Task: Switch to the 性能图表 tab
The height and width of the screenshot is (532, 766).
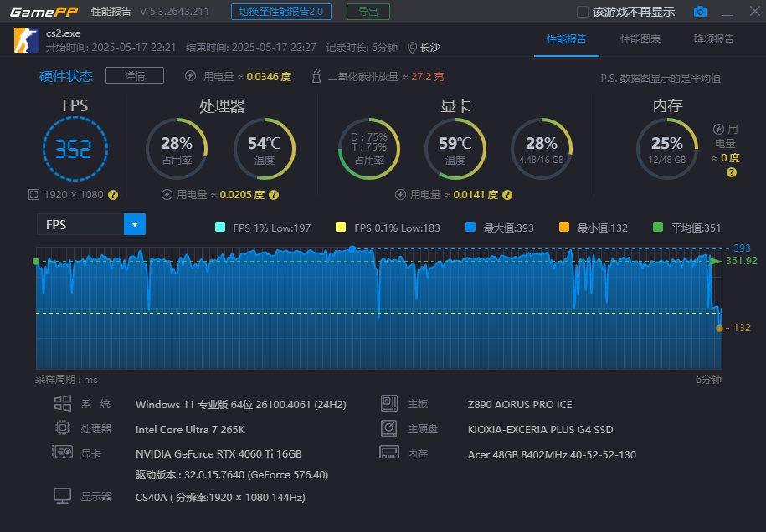Action: click(640, 39)
